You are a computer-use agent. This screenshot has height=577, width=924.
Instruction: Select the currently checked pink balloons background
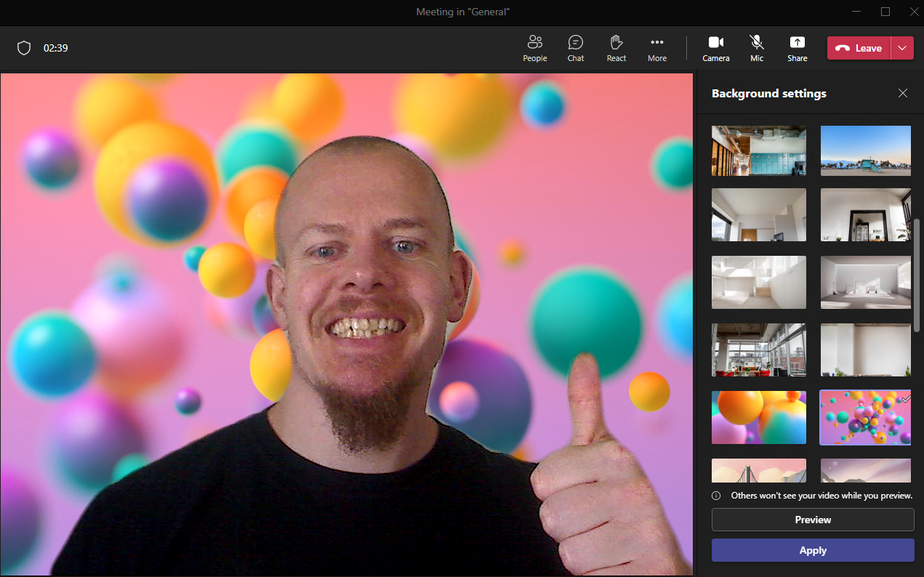865,417
